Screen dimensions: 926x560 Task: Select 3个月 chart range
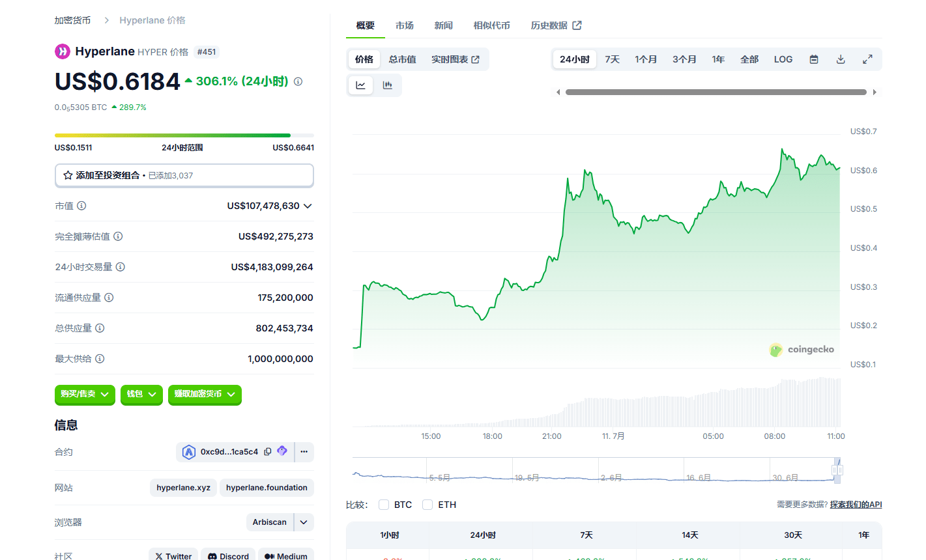685,59
